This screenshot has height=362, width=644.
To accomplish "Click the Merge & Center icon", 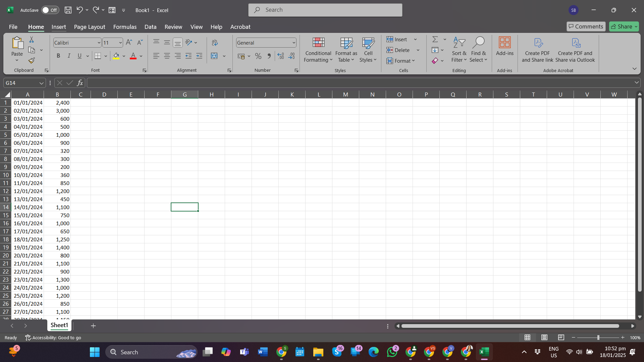I will click(214, 56).
